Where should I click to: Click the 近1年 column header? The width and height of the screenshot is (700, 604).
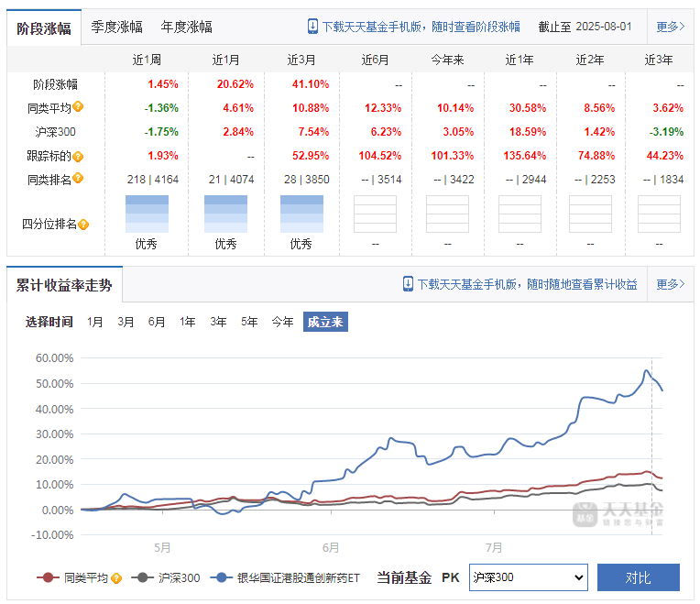(x=520, y=60)
